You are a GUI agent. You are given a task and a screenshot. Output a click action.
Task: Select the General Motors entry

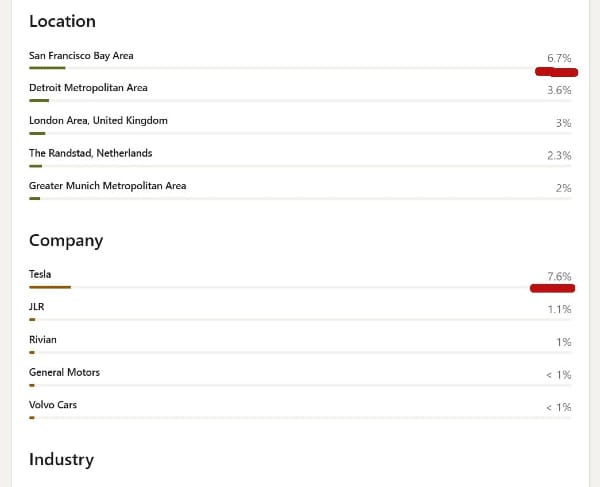click(x=300, y=376)
